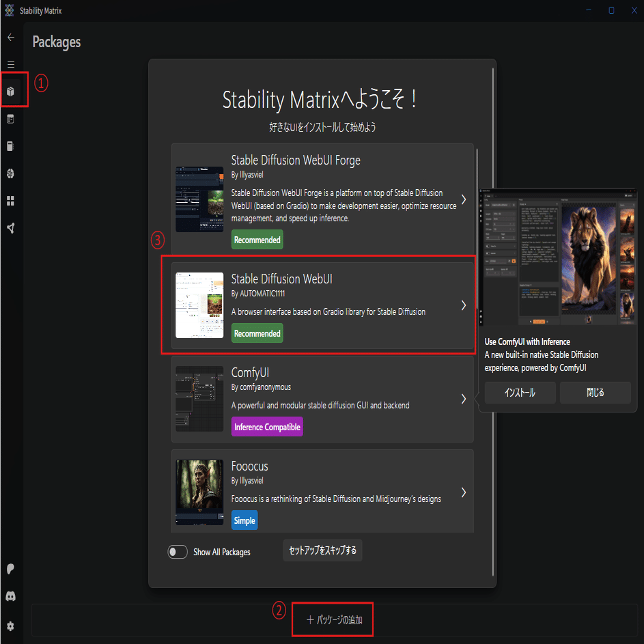
Task: Click Inference Compatible badge on ComfyUI
Action: pos(267,427)
